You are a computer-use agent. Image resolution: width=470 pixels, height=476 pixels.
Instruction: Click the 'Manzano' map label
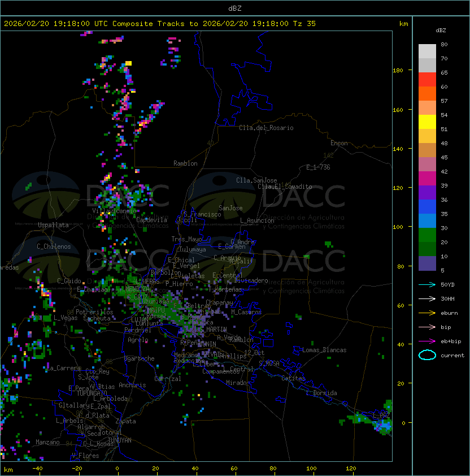click(x=47, y=442)
